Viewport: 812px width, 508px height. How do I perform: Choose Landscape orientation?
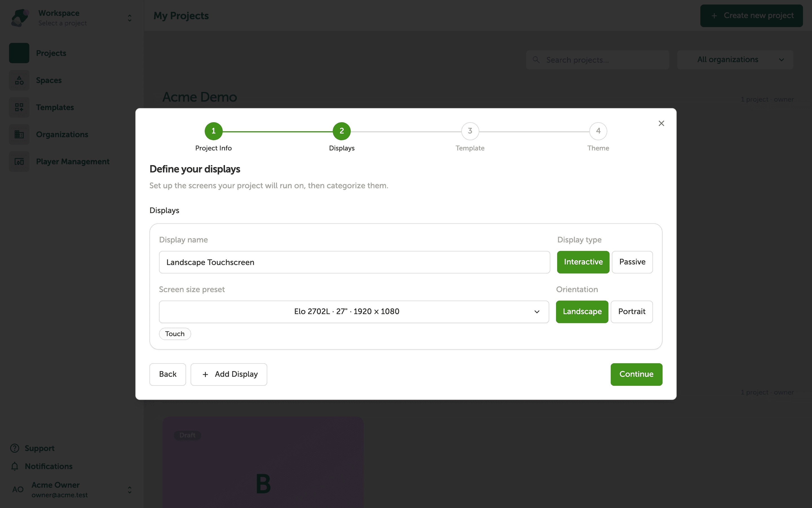point(582,312)
